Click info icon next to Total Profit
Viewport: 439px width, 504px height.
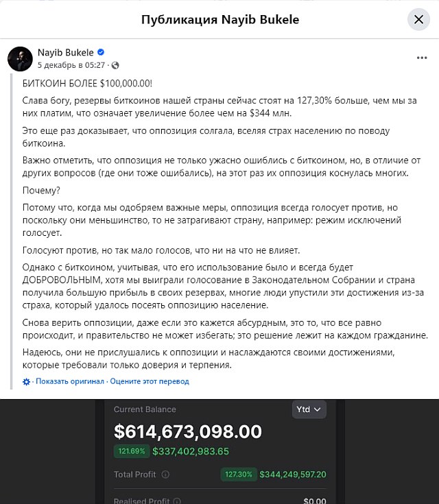[x=165, y=475]
